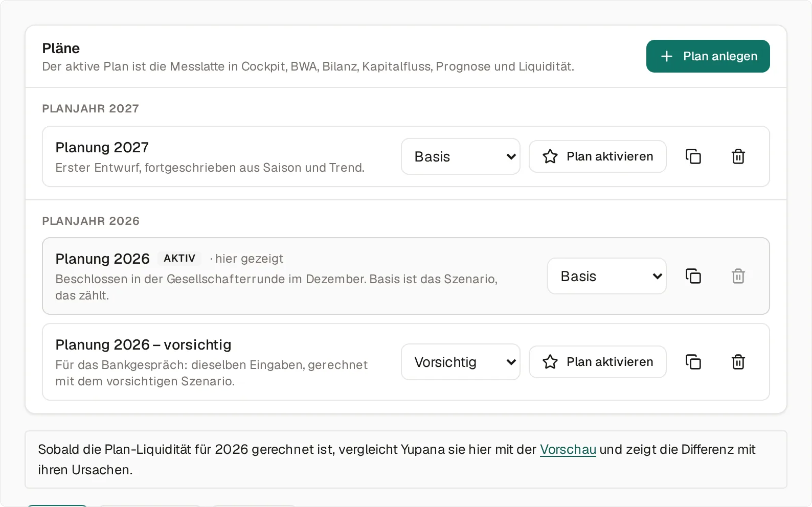Select the PLANJAHR 2026 section heading
The width and height of the screenshot is (812, 507).
91,221
